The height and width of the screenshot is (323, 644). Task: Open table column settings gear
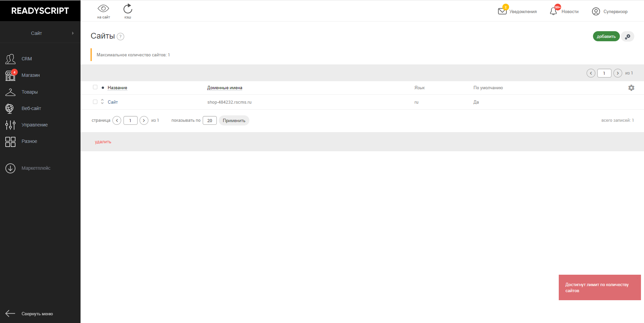pyautogui.click(x=631, y=88)
